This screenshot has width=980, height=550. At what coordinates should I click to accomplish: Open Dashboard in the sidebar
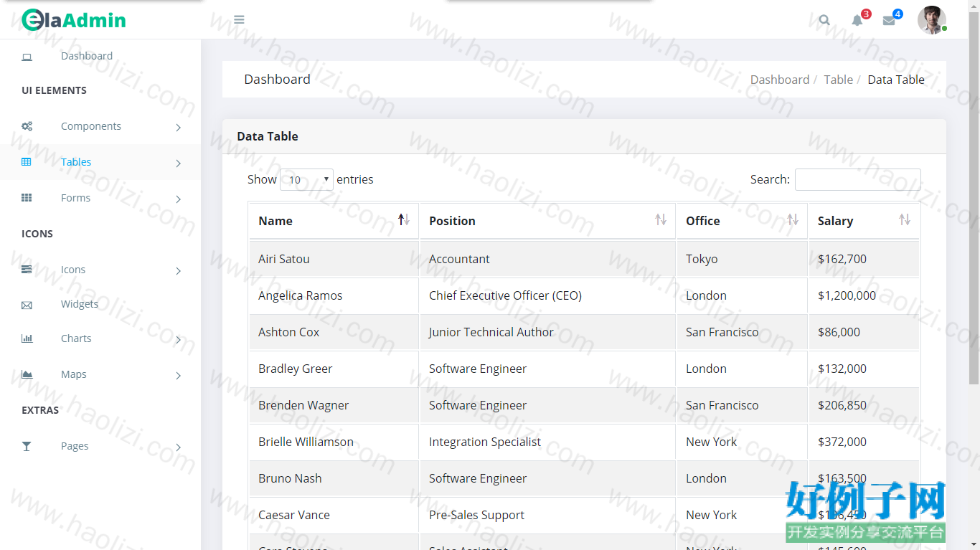click(x=87, y=56)
